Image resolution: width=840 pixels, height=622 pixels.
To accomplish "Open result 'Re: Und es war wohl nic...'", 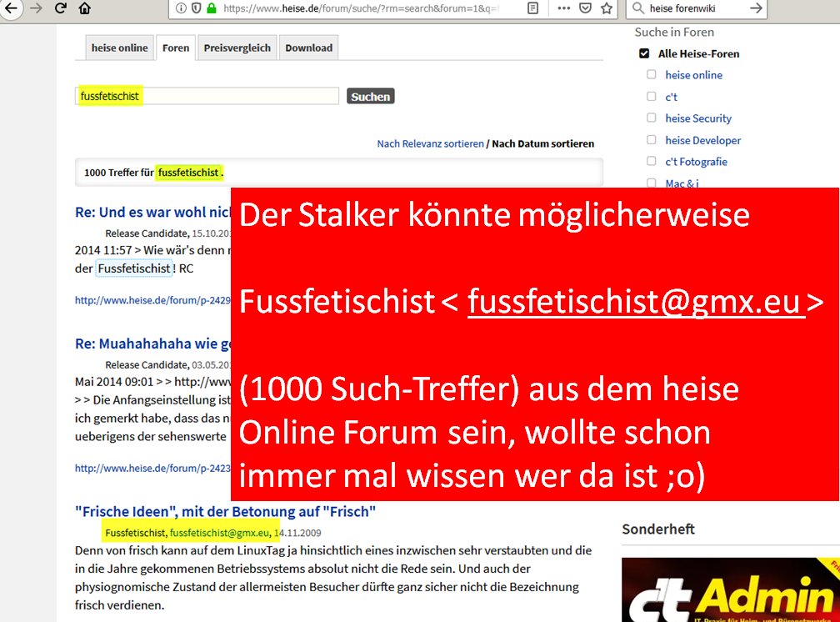I will (x=152, y=213).
